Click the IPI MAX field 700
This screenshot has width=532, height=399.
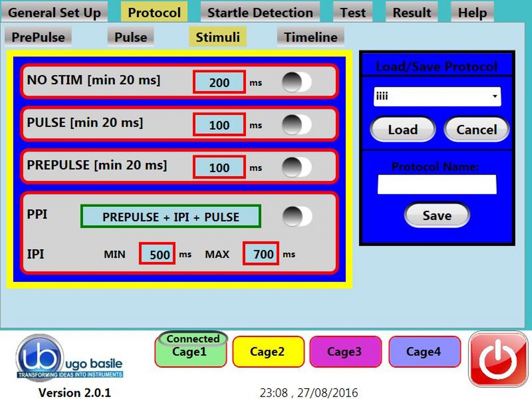[261, 254]
